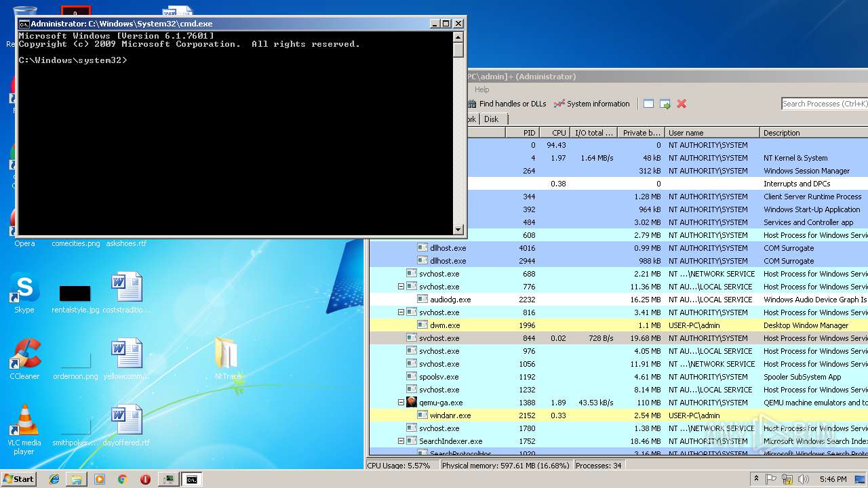Select the smithpoker desktop file
This screenshot has height=488, width=868.
point(75,426)
